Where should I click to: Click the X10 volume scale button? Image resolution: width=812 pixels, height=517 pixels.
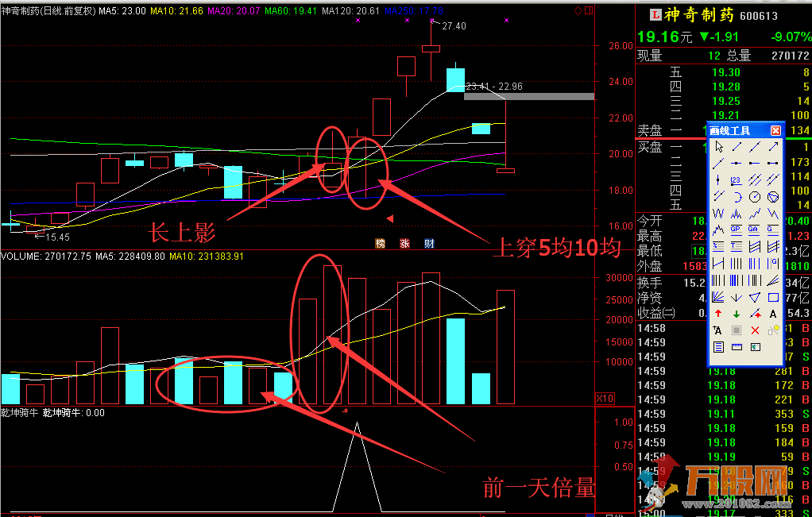pos(605,398)
